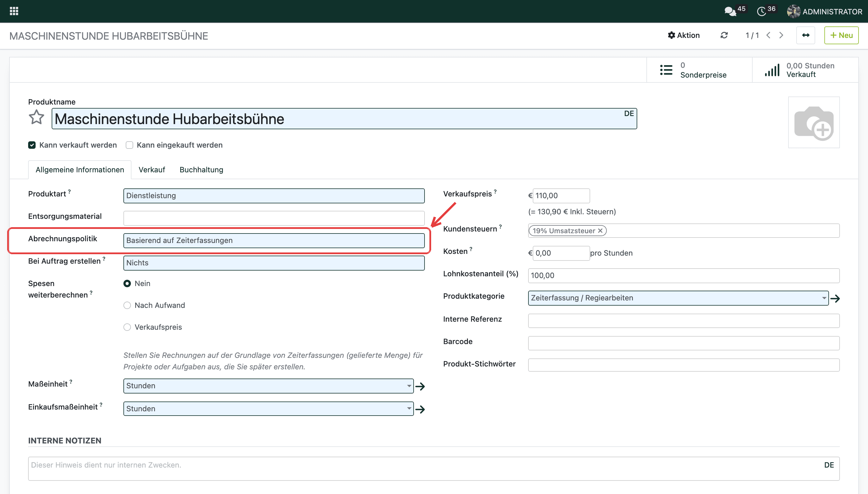Open Produktkategorie record via arrow link

coord(835,299)
